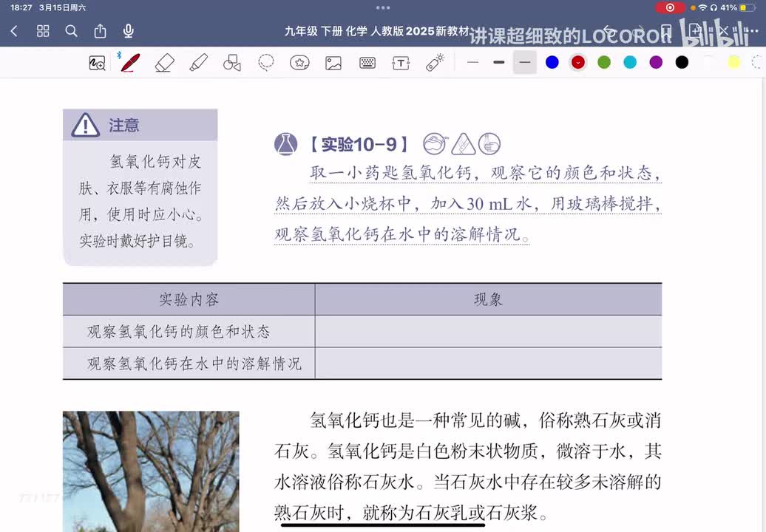
Task: Tap the cell 观察氢氧化钙的颜色和状态
Action: point(189,332)
